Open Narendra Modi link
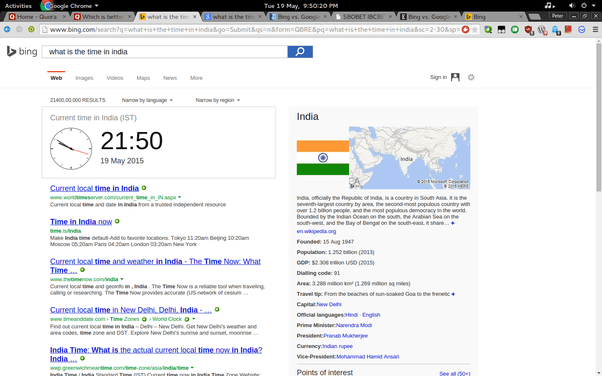This screenshot has width=602, height=376. point(354,325)
